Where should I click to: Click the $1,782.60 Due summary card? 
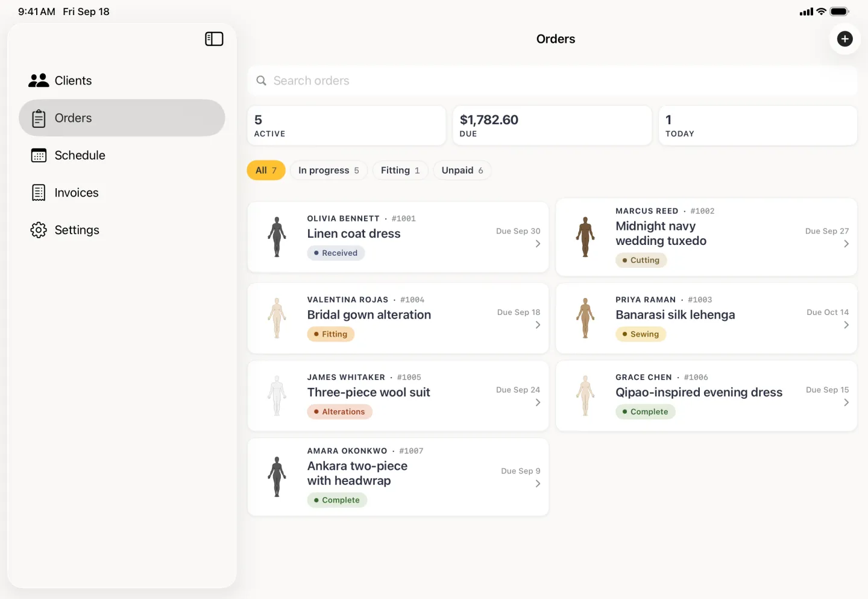552,125
